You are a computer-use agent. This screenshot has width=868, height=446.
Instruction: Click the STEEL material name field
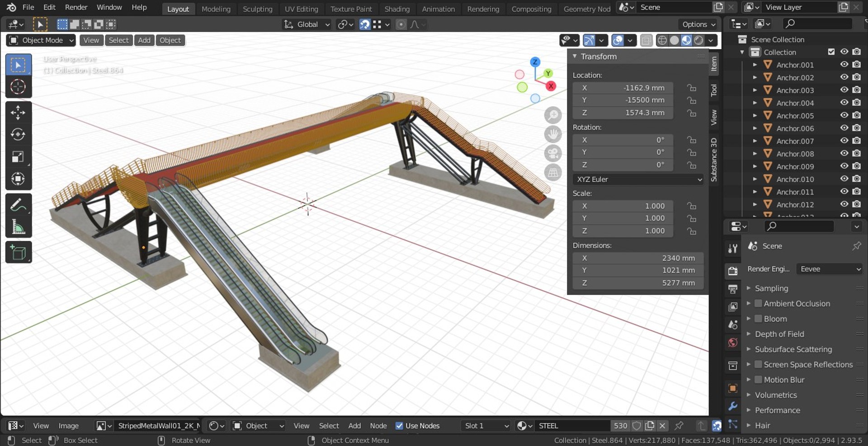coord(572,426)
